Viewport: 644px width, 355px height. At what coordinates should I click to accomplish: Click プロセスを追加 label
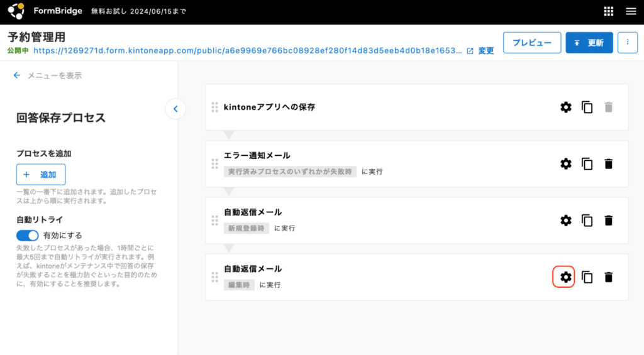(x=44, y=153)
